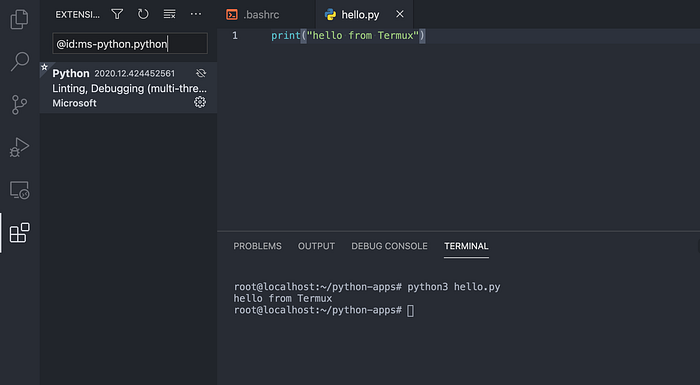Click the Python extension sync-ignored icon
The width and height of the screenshot is (700, 385).
201,73
